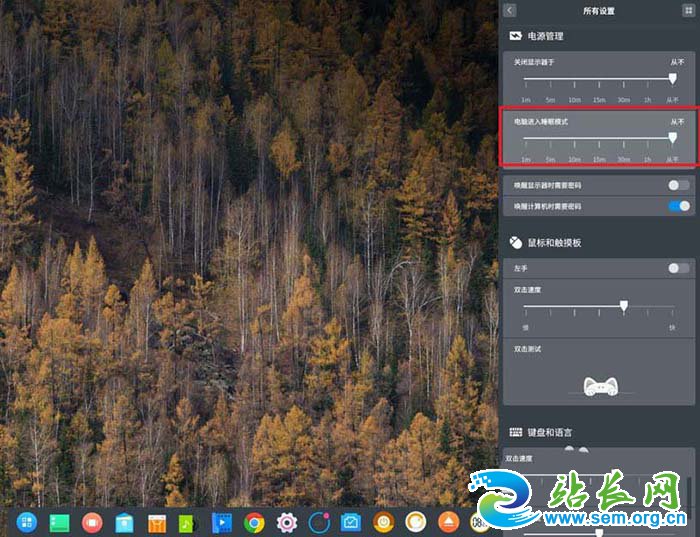Open the Control Center gear icon in dock
Image resolution: width=700 pixels, height=537 pixels.
[x=287, y=521]
